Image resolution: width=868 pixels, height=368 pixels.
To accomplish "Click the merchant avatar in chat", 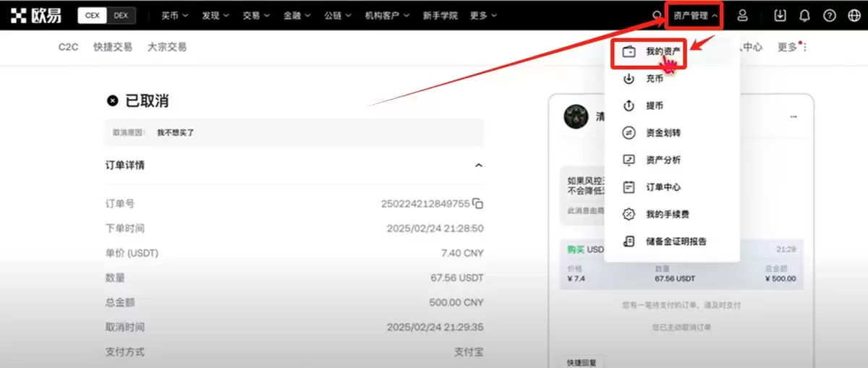I will [x=576, y=116].
